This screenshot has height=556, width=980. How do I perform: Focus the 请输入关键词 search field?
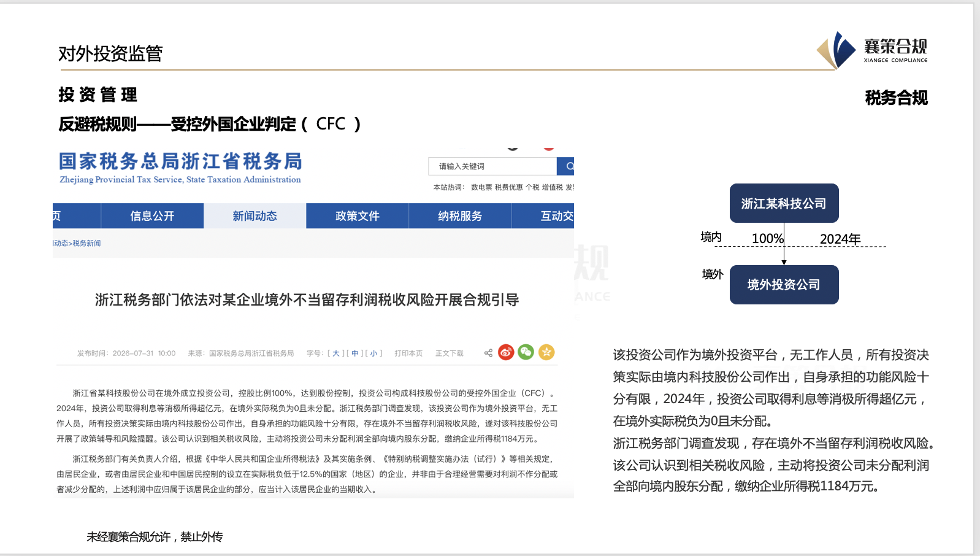[492, 166]
